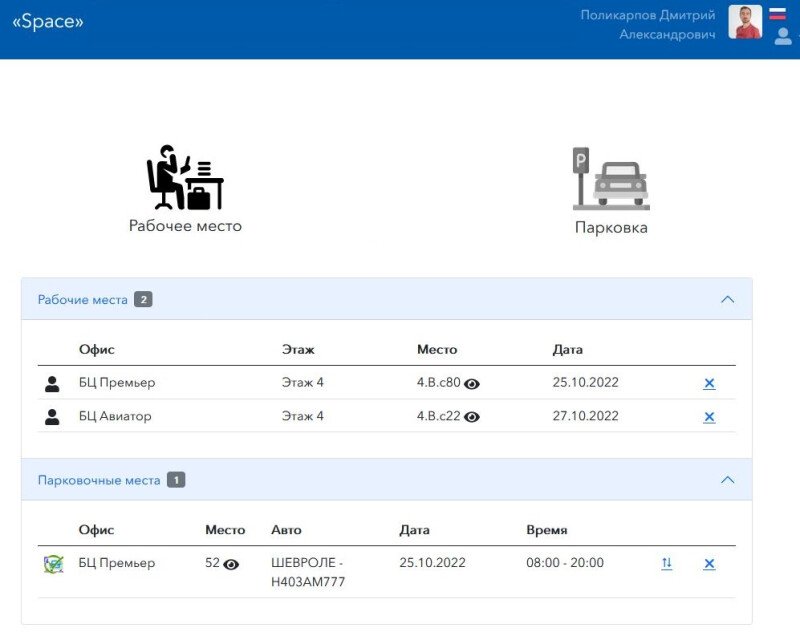
Task: Delete the БЦ Премьер workplace booking from 25.10.2022
Action: pyautogui.click(x=709, y=383)
